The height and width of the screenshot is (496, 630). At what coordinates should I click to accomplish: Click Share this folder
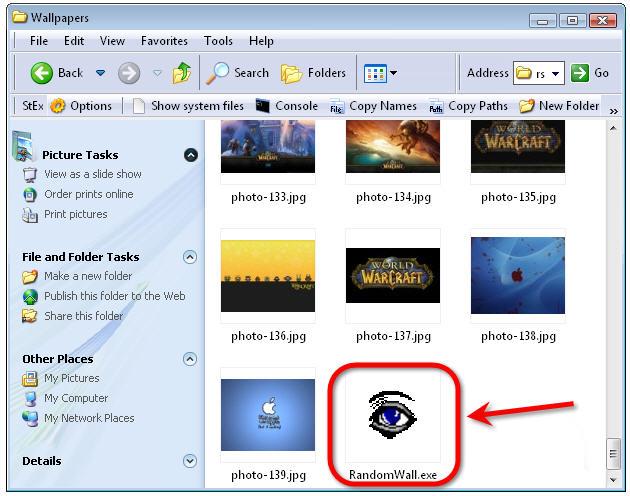coord(84,316)
